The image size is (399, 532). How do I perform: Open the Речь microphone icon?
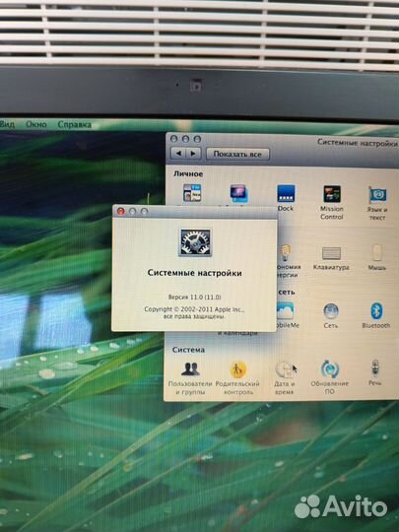[375, 367]
